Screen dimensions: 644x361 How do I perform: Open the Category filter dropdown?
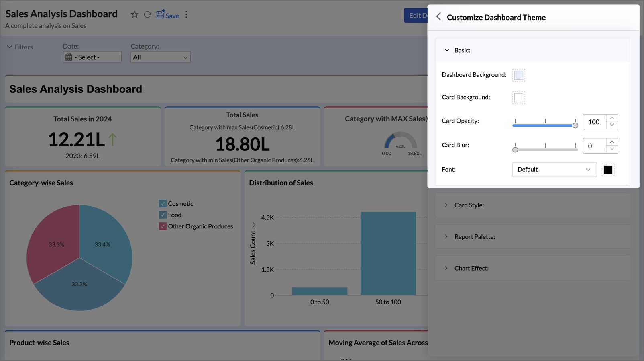click(x=160, y=57)
